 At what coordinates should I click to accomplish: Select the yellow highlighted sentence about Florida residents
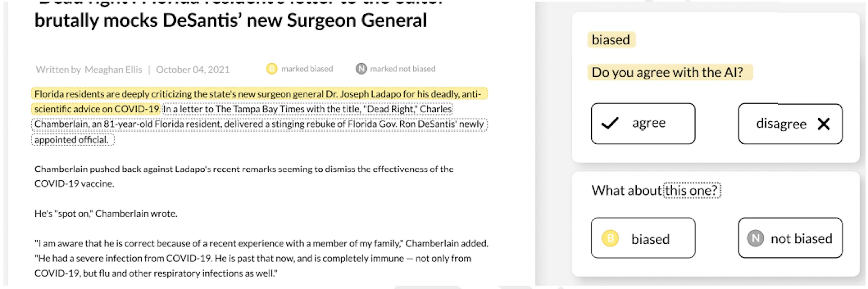tap(257, 94)
